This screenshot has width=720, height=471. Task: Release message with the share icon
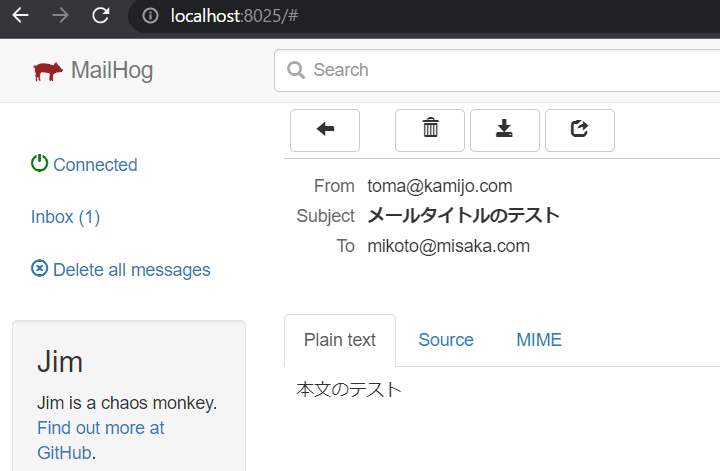pos(579,130)
